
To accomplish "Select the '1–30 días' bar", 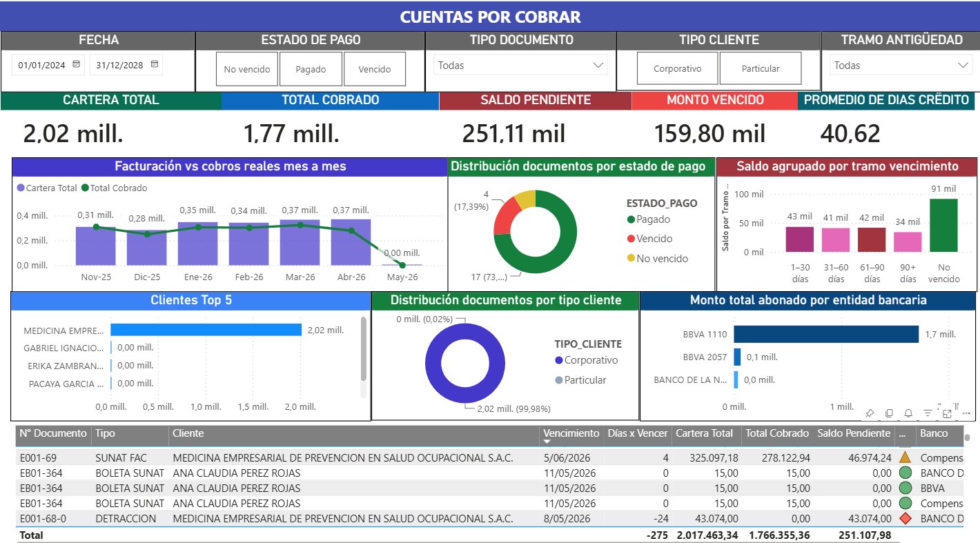I will click(800, 239).
